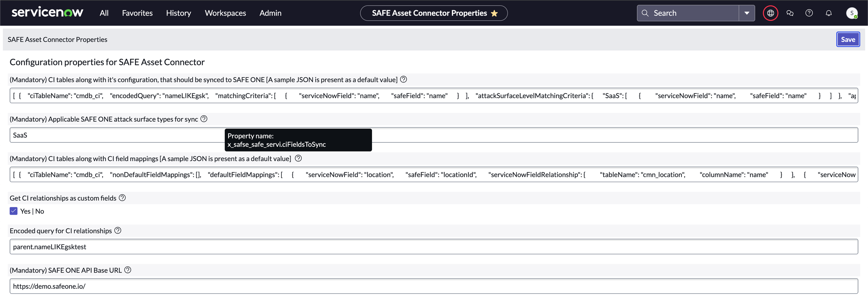This screenshot has width=868, height=296.
Task: Open the notifications bell icon
Action: pyautogui.click(x=829, y=13)
